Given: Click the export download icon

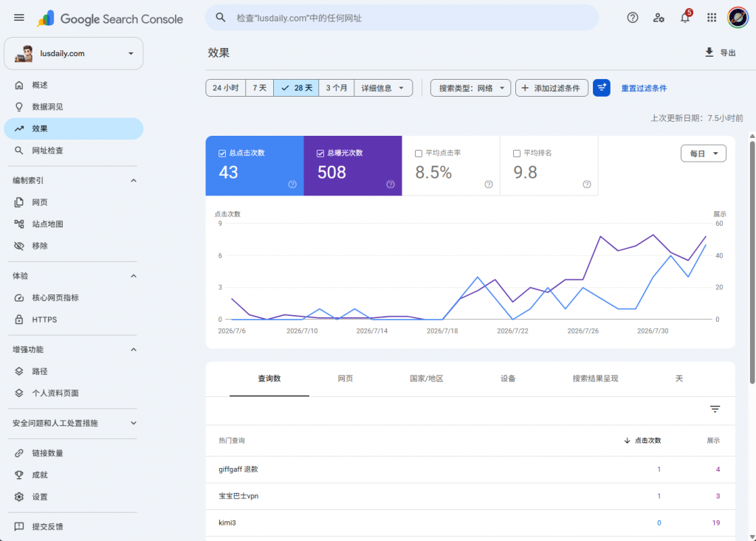Looking at the screenshot, I should (x=709, y=52).
